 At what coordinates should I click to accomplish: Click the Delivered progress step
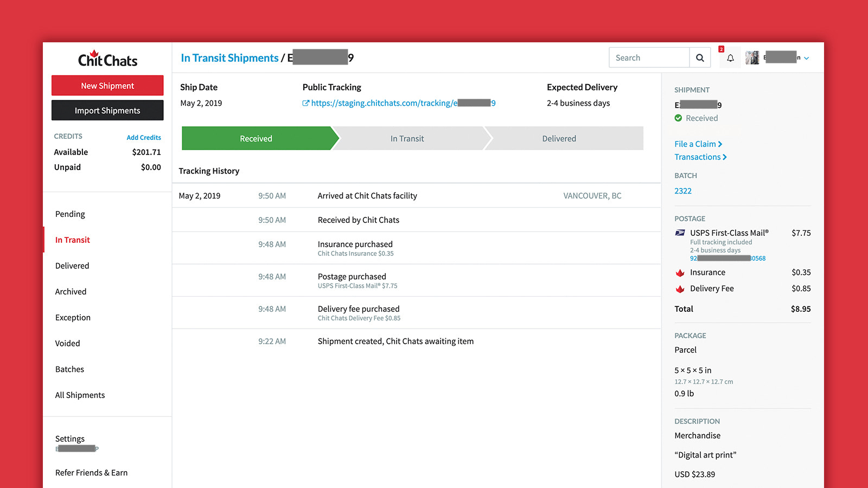click(559, 138)
